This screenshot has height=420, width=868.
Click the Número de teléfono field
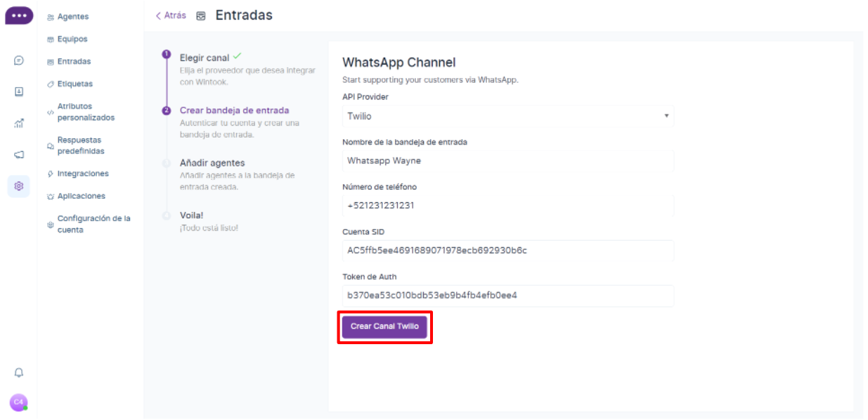coord(507,206)
